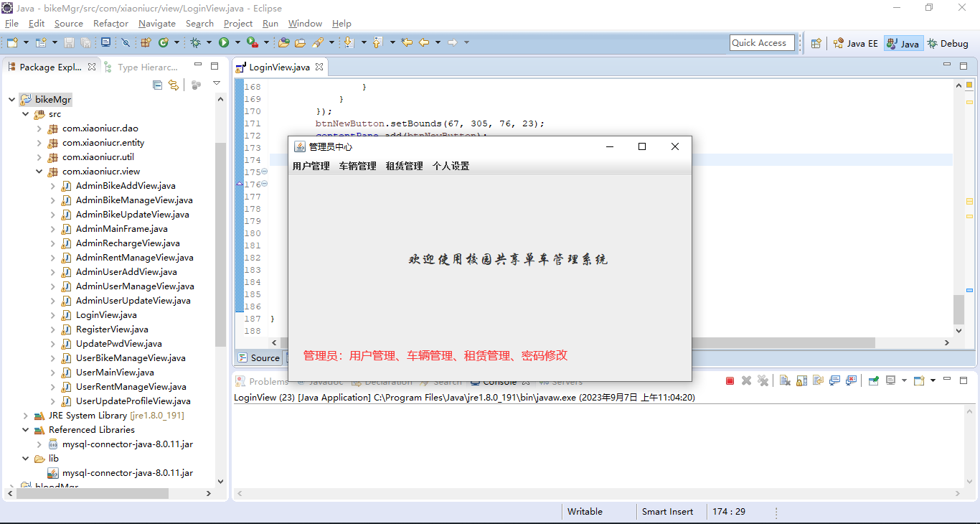Open 车辆管理 menu in admin window
This screenshot has width=980, height=524.
(358, 166)
